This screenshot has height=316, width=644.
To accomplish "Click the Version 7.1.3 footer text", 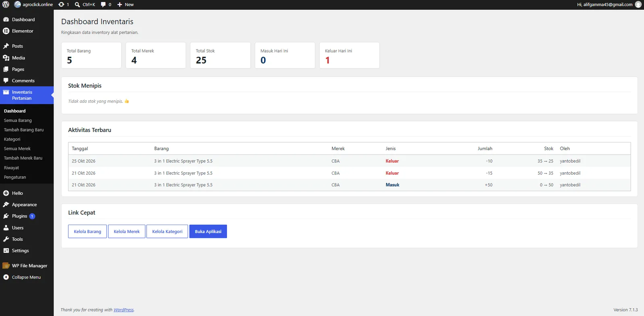I will (x=625, y=310).
